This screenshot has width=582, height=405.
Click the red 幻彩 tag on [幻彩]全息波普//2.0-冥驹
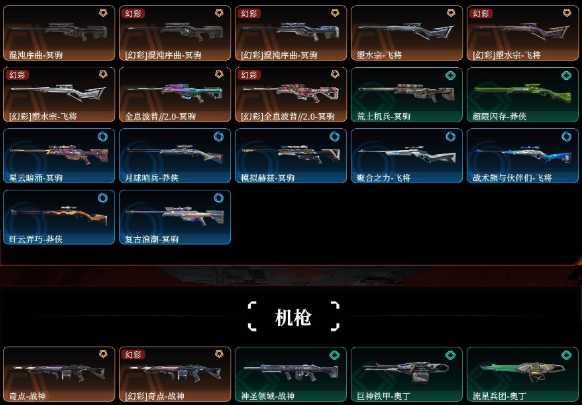(x=249, y=75)
